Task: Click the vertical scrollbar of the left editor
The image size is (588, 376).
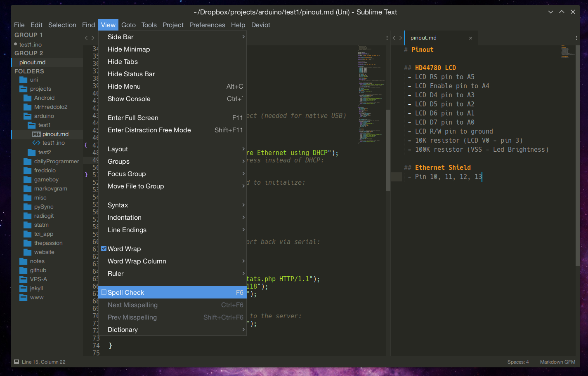Action: (388, 148)
